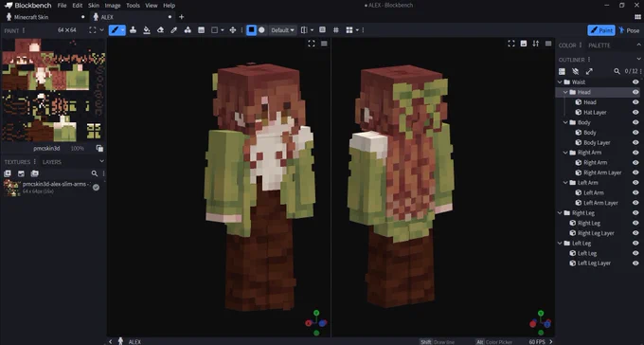Select the Gradient tool

(x=201, y=30)
